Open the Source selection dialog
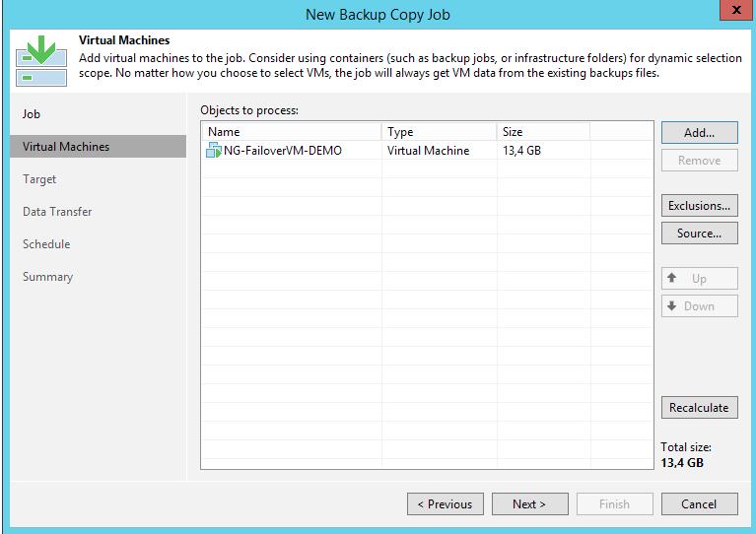The width and height of the screenshot is (756, 534). click(x=699, y=234)
